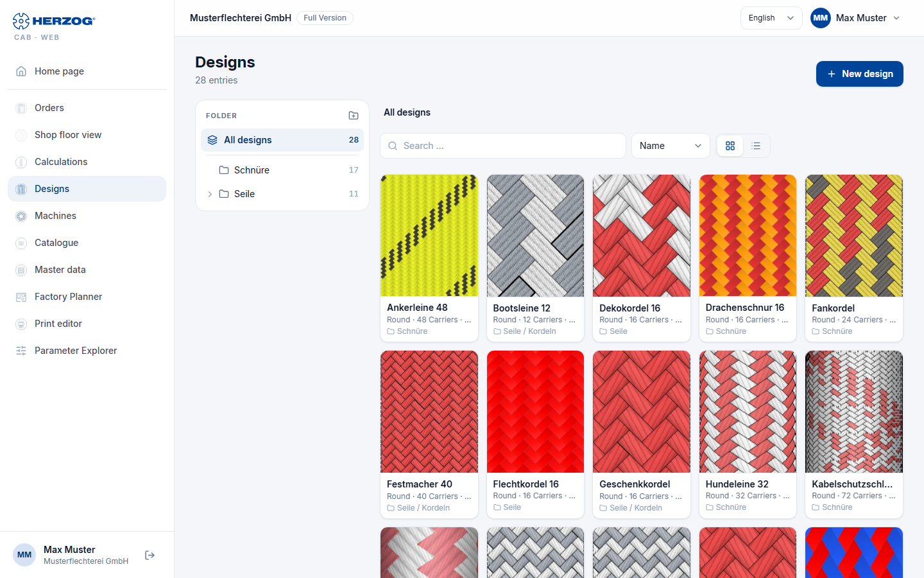Click the Dekokordel 16 design title
924x578 pixels.
629,308
